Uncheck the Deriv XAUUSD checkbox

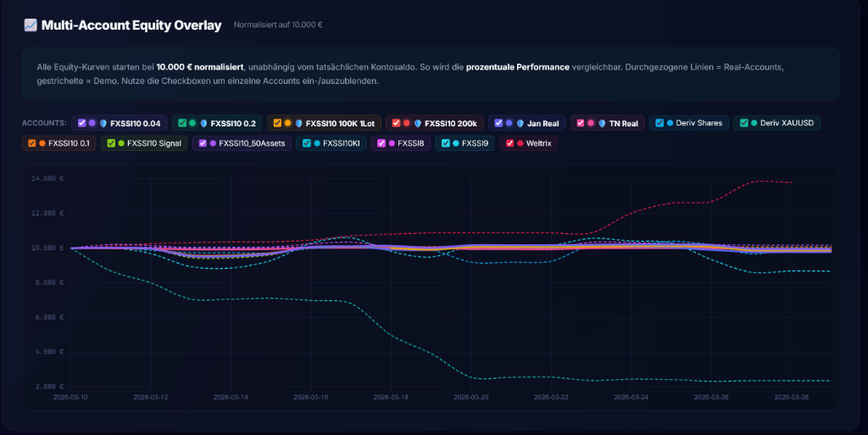coord(743,123)
